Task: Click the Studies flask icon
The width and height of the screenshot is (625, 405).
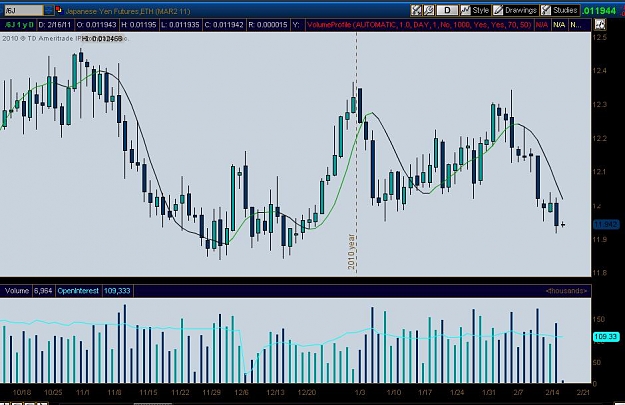Action: point(546,10)
